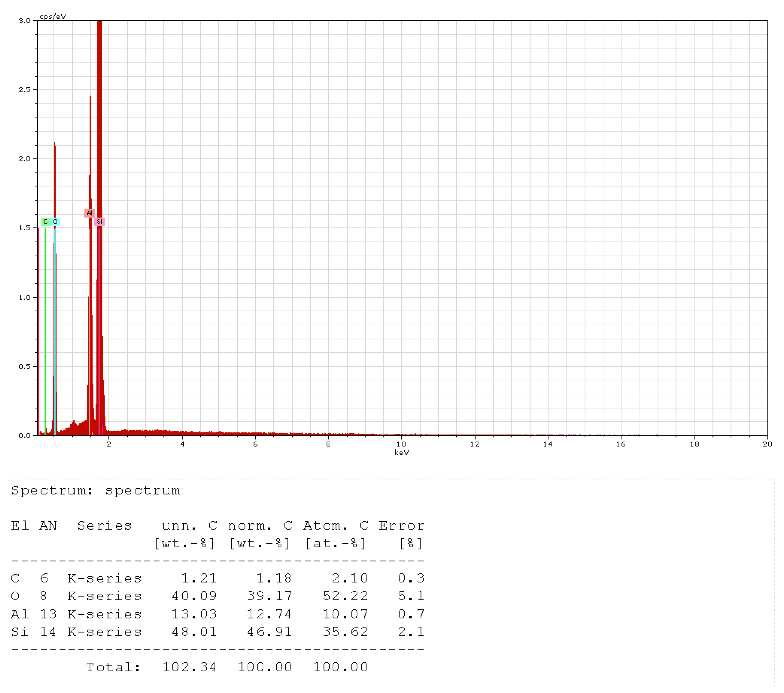The image size is (784, 693).
Task: Click the 2.5 value on the y-axis
Action: pos(24,90)
